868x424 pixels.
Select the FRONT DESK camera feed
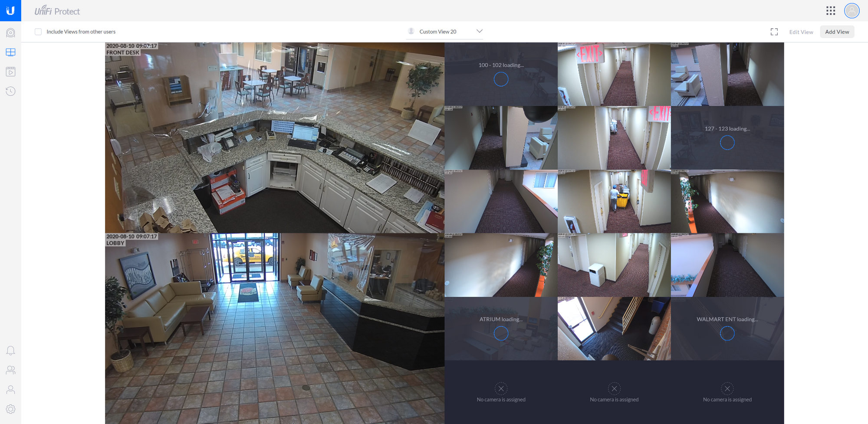274,137
